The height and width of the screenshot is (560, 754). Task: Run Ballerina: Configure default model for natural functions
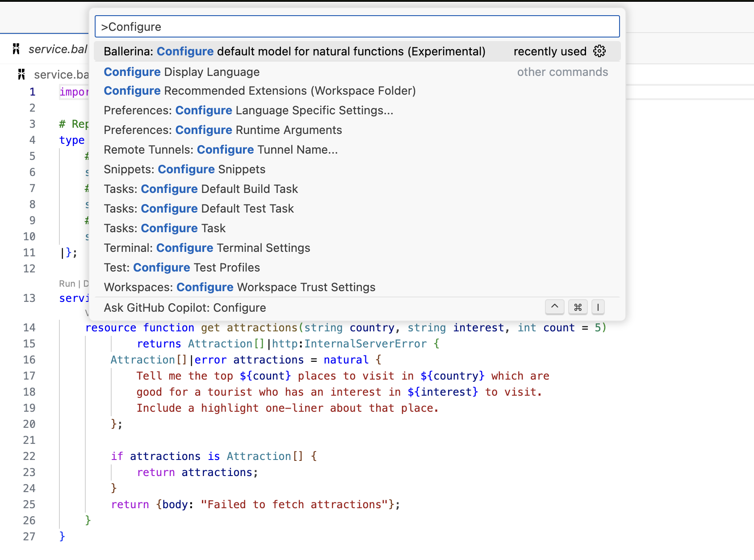coord(357,51)
